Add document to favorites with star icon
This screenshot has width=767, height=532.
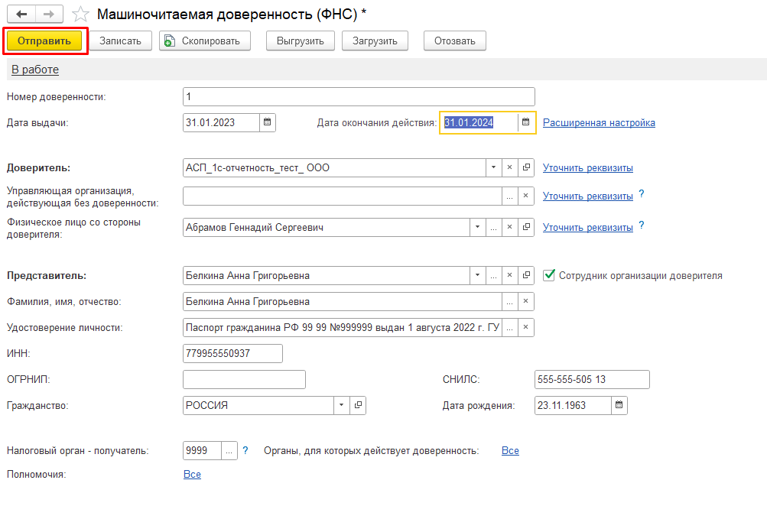80,15
